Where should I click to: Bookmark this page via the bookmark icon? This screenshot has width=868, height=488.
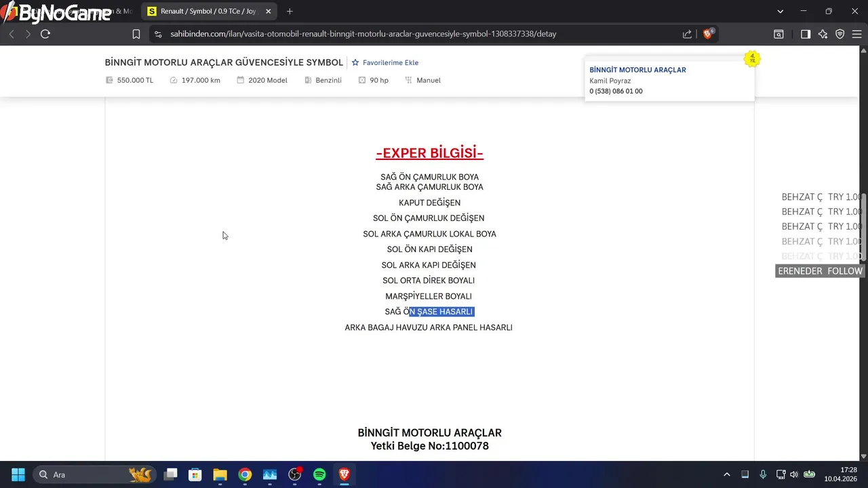coord(136,34)
